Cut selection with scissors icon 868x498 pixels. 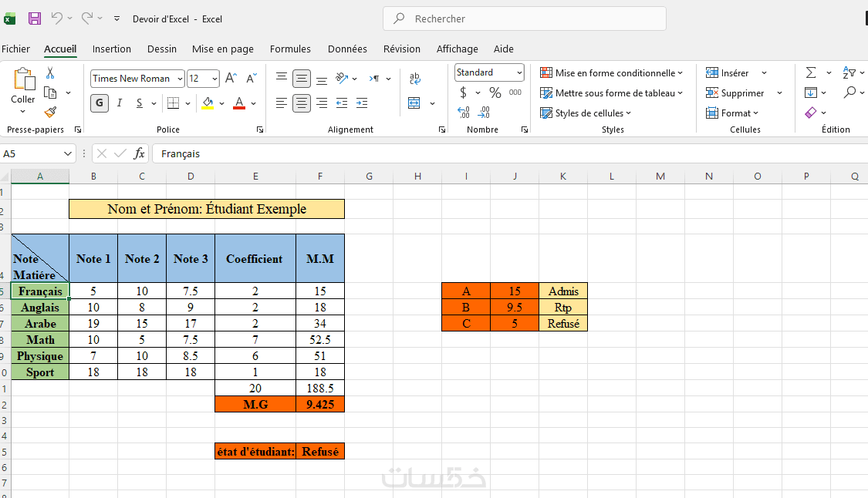tap(50, 72)
